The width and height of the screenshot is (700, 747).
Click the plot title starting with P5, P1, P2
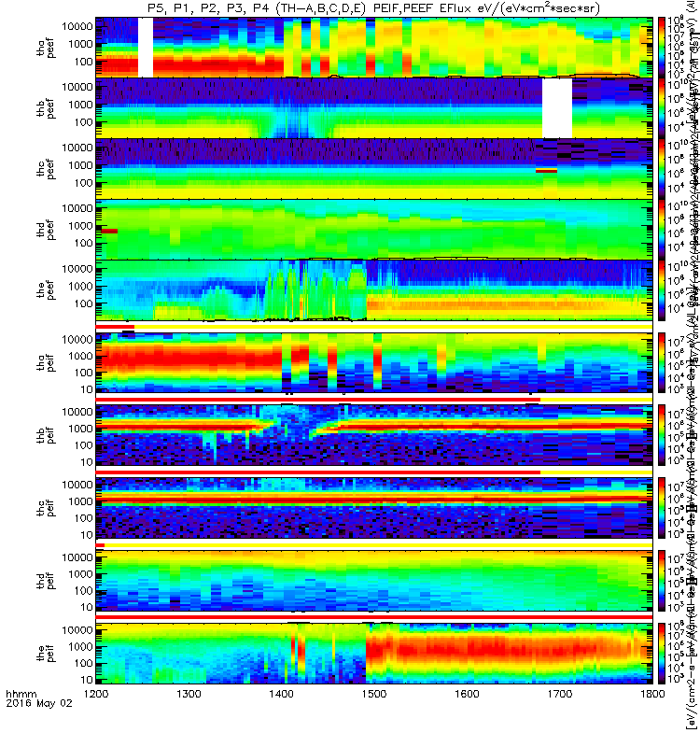point(374,8)
